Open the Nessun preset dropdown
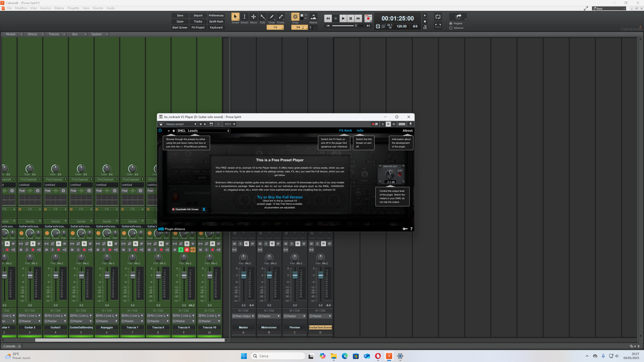The image size is (644, 362). pos(181,124)
